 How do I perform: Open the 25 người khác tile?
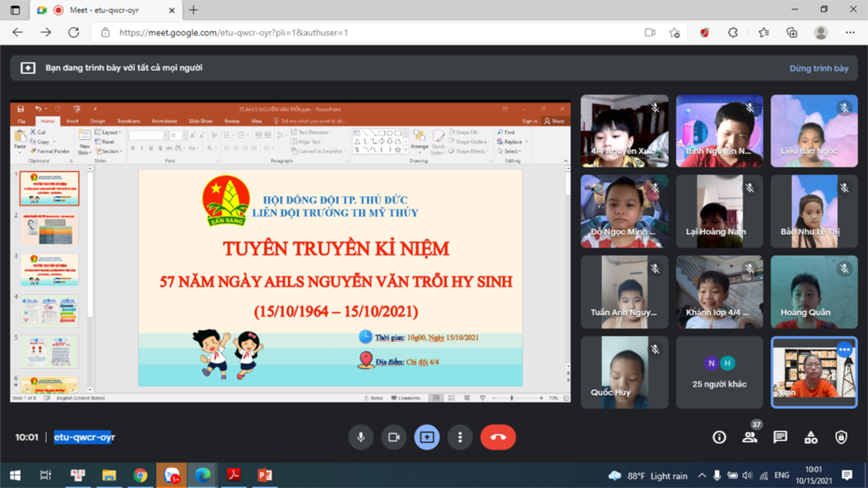[719, 372]
